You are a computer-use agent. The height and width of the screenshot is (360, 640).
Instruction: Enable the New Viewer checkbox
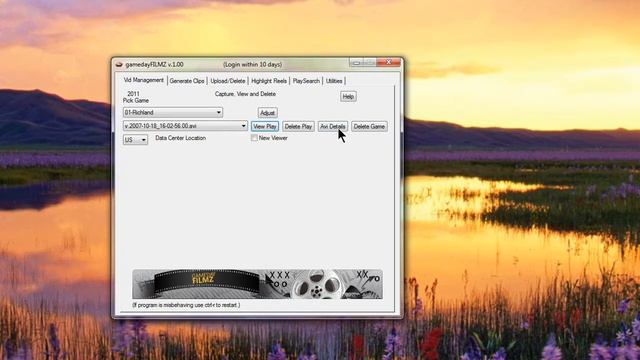click(254, 138)
